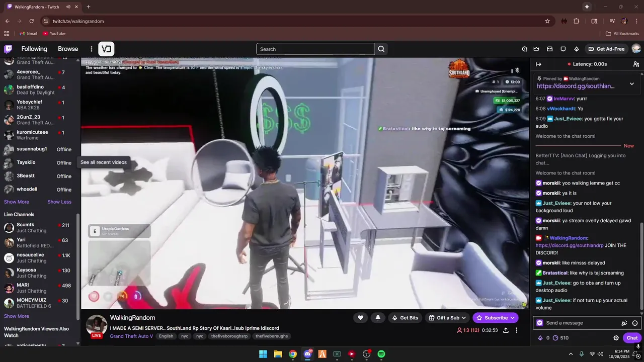
Task: Share the stream with the share icon
Action: (506, 330)
